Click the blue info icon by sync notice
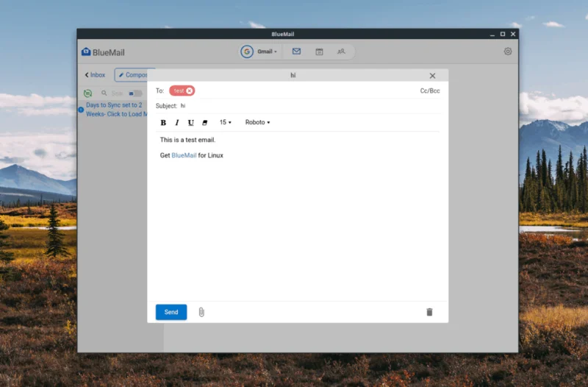 coord(81,110)
